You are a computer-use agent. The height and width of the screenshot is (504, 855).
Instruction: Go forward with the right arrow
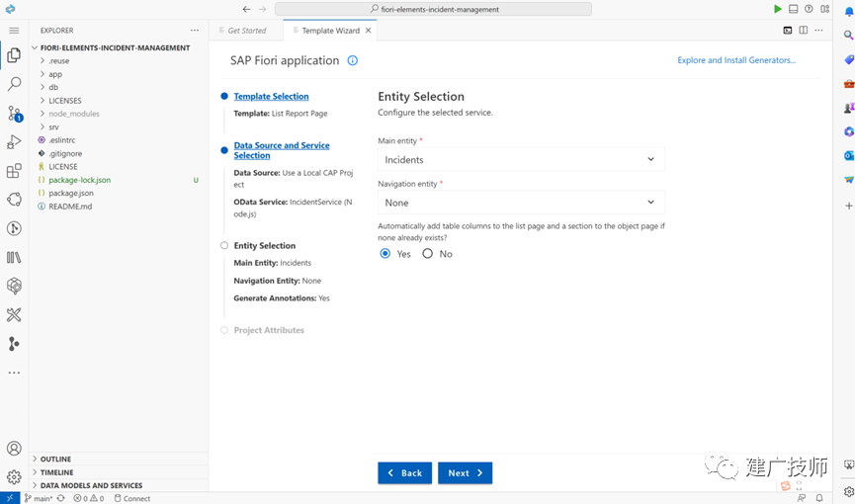click(x=262, y=9)
